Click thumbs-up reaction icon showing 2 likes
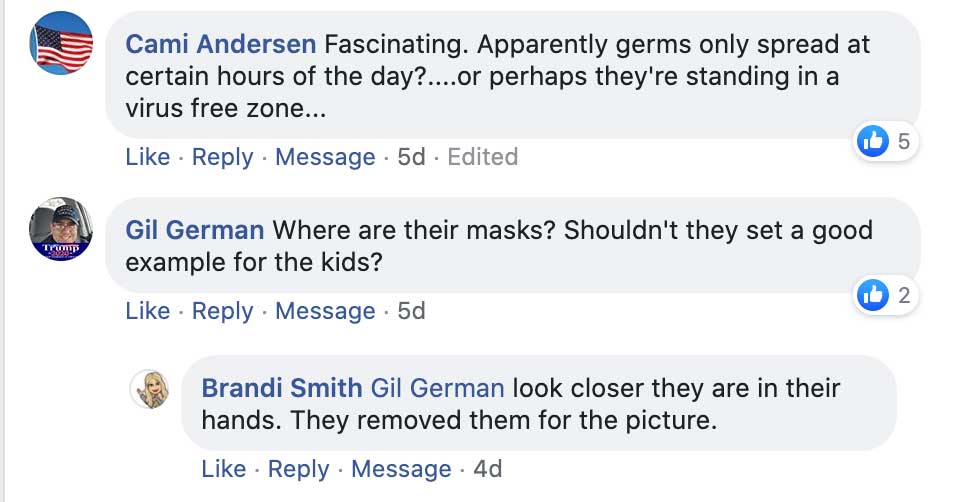 (873, 295)
